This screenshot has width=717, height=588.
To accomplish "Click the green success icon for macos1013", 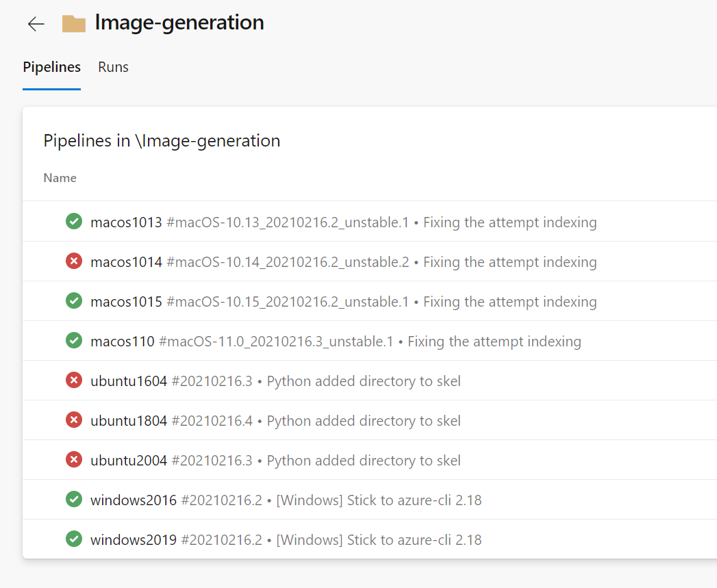I will tap(74, 222).
